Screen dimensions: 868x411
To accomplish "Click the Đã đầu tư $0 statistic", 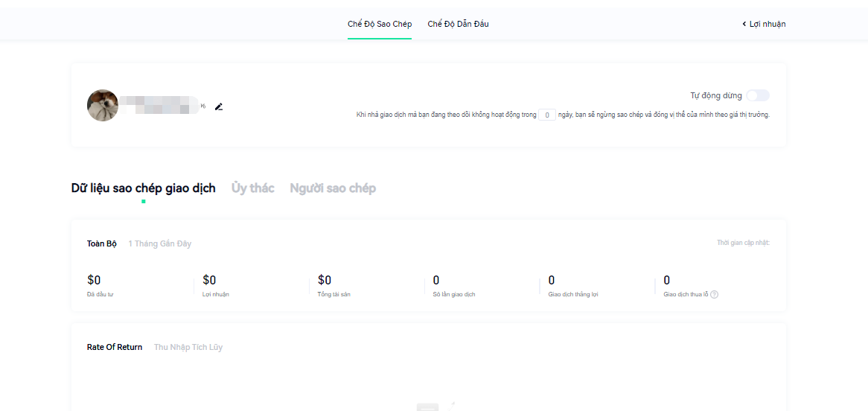I will pyautogui.click(x=95, y=281).
